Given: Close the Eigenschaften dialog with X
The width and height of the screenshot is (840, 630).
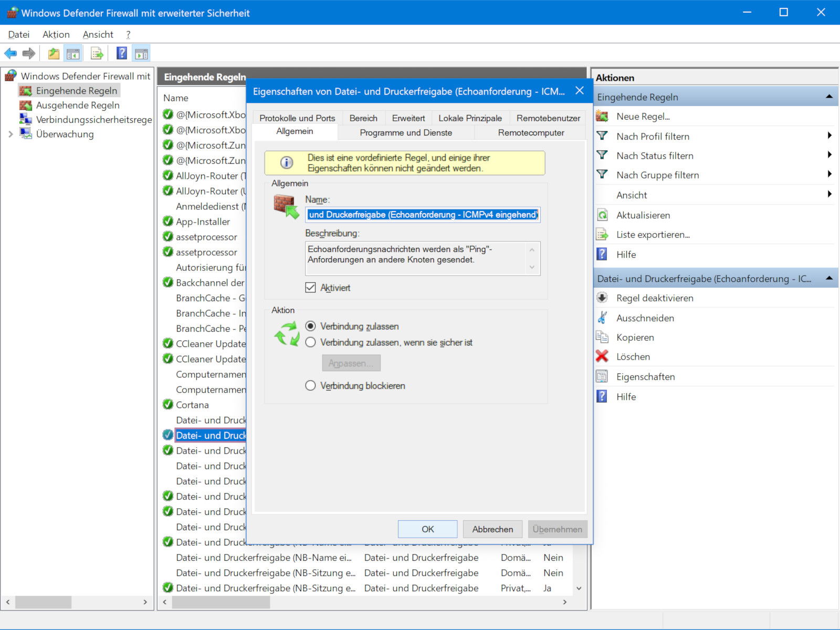Looking at the screenshot, I should 580,91.
